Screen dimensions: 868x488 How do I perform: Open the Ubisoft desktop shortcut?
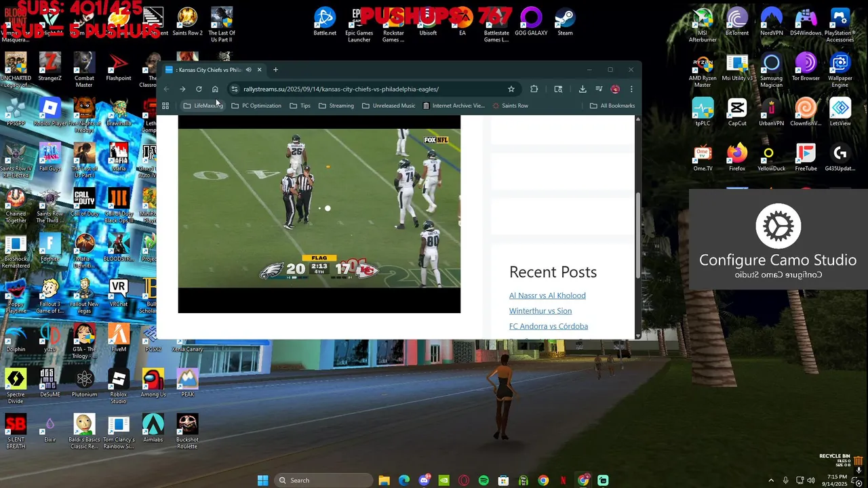428,22
